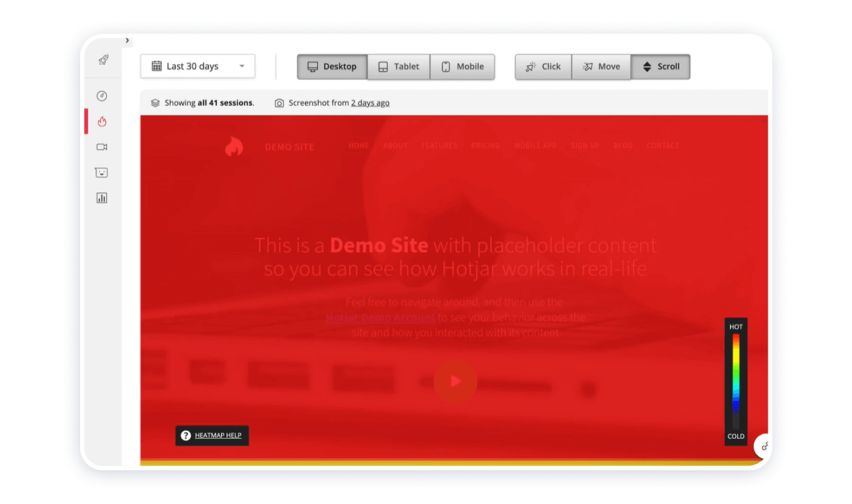Open the bar chart icon in sidebar
Image resolution: width=852 pixels, height=504 pixels.
click(x=102, y=198)
